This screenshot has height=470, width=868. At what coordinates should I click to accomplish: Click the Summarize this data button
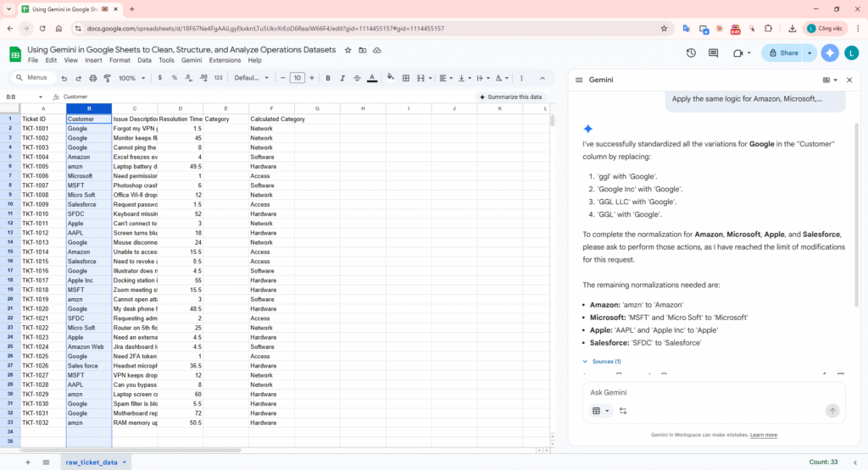pos(509,97)
